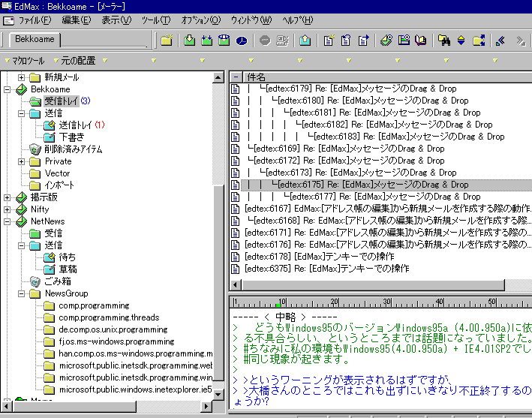
Task: Click folder tree scroll-down arrow
Action: tap(218, 395)
